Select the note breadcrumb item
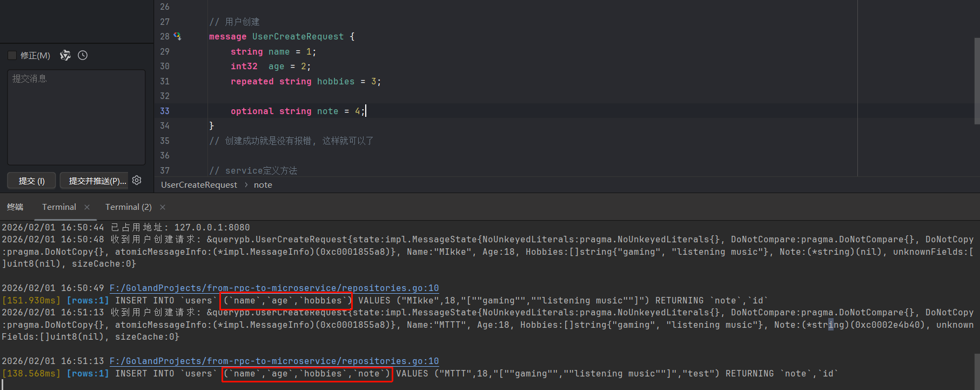This screenshot has height=390, width=980. click(x=263, y=185)
